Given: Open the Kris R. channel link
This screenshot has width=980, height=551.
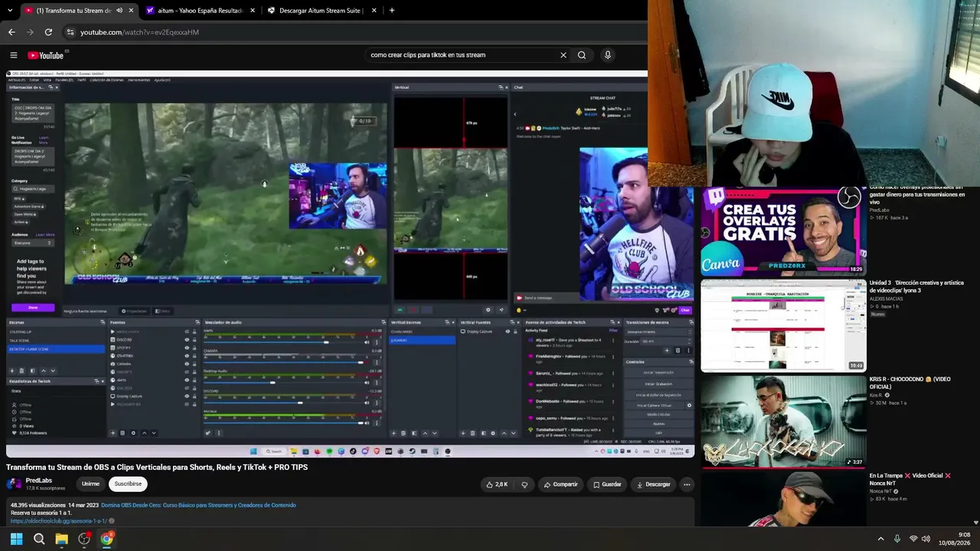Looking at the screenshot, I should coord(876,395).
